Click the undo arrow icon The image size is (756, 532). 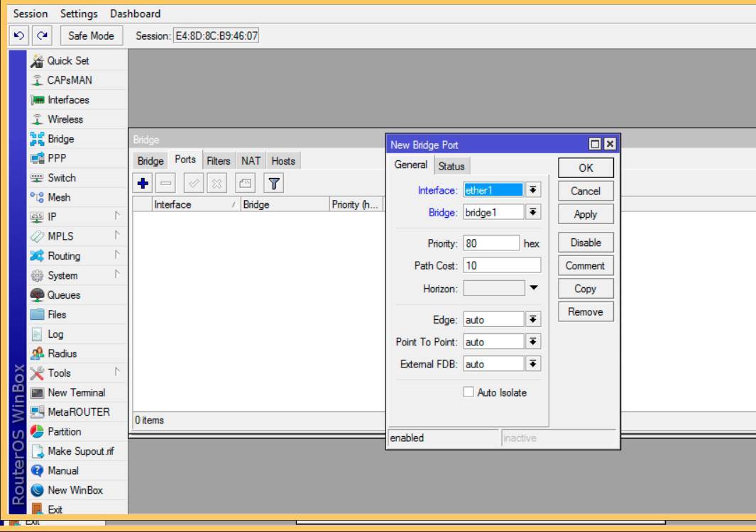point(19,35)
